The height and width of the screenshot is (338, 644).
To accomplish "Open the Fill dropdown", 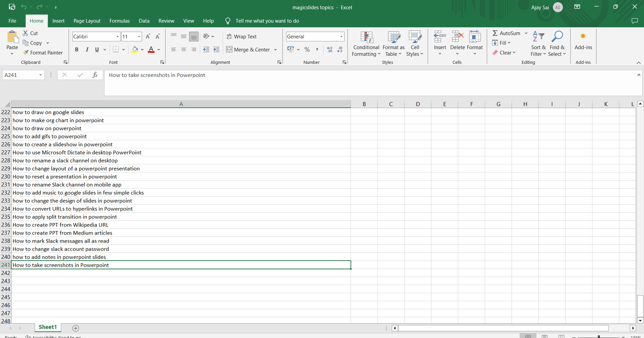I will coord(501,43).
